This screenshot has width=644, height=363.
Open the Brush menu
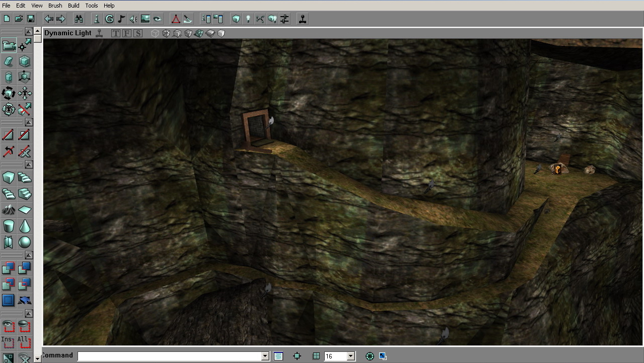tap(55, 6)
